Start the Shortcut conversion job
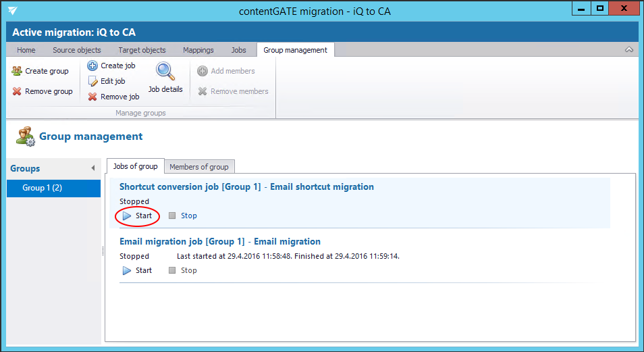Viewport: 644px width, 352px height. click(x=137, y=216)
